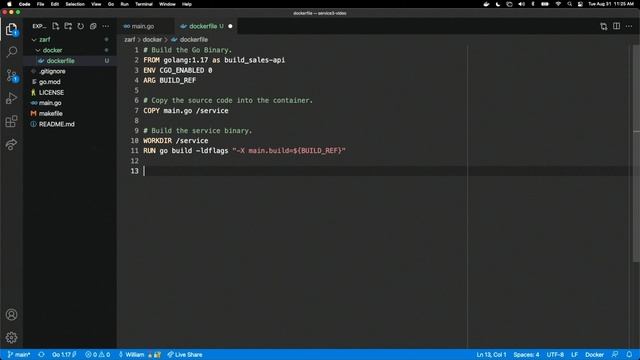The height and width of the screenshot is (360, 640).
Task: Open the File menu
Action: click(x=40, y=4)
